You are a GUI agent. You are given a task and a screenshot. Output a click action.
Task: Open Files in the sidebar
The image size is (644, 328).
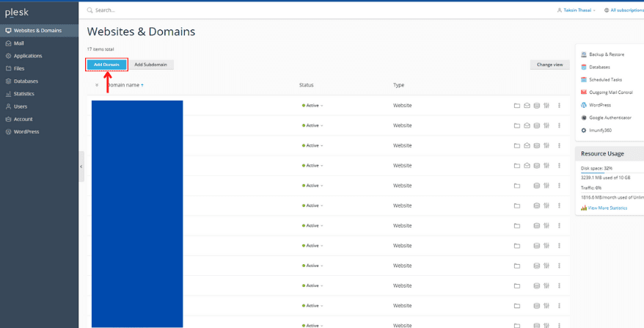click(39, 69)
